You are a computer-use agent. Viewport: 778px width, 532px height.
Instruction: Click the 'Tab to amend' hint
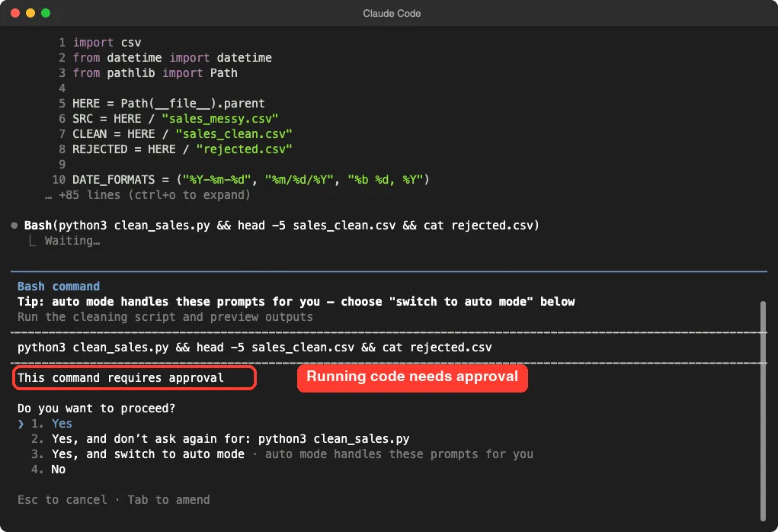pos(168,500)
